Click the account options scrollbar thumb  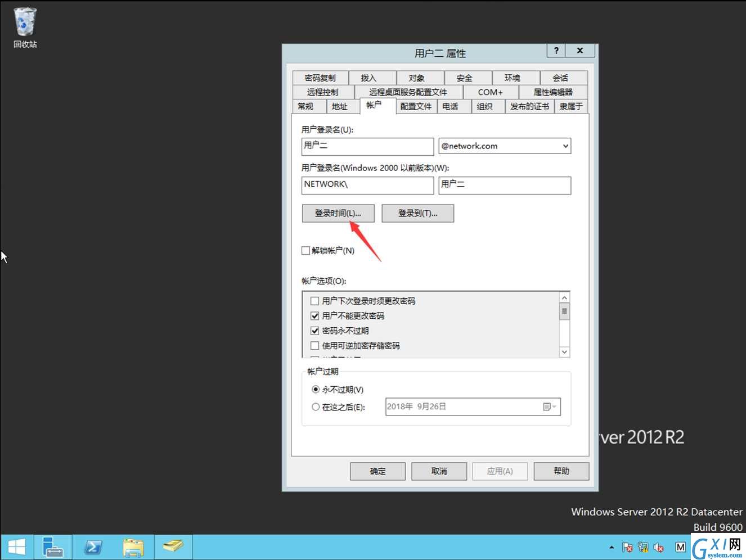point(565,311)
